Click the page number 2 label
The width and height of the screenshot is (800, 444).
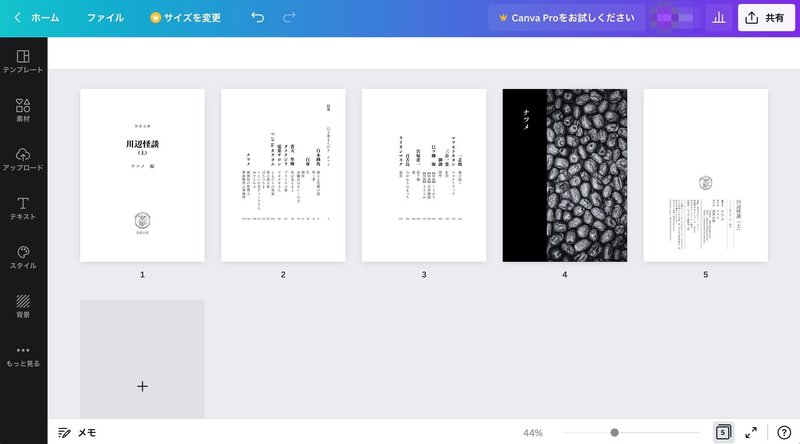[x=283, y=275]
